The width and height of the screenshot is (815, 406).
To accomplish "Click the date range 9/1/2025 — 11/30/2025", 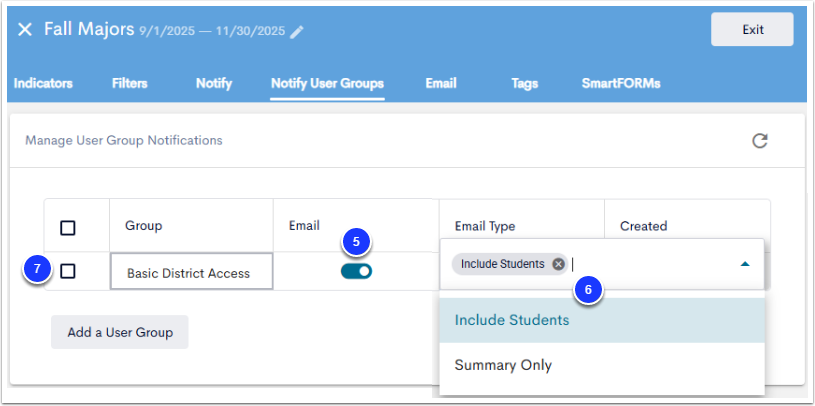I will point(212,31).
